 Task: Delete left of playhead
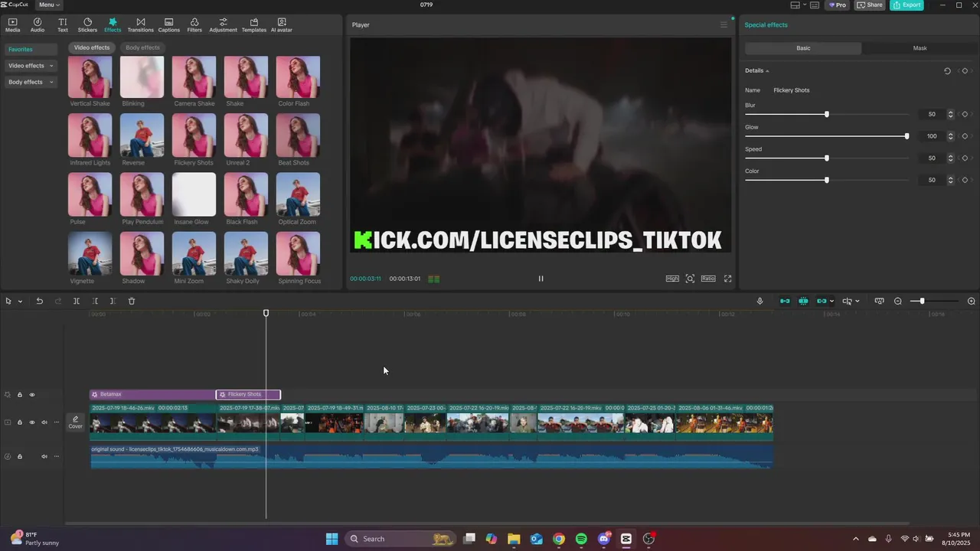94,301
